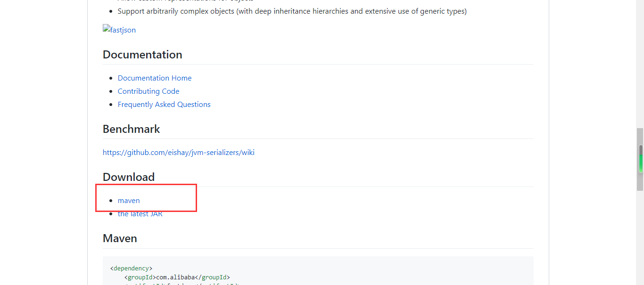The width and height of the screenshot is (644, 285).
Task: Click the page's vertical scrollbar thumb
Action: [x=640, y=159]
